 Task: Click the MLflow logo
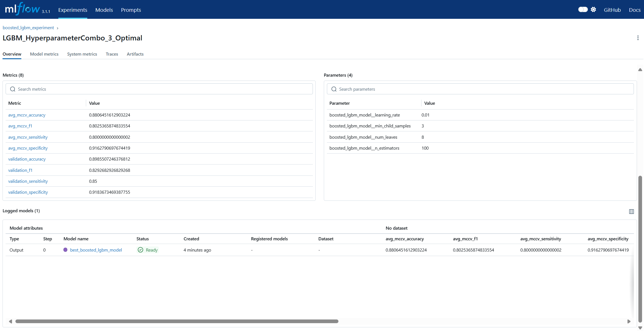(x=22, y=9)
